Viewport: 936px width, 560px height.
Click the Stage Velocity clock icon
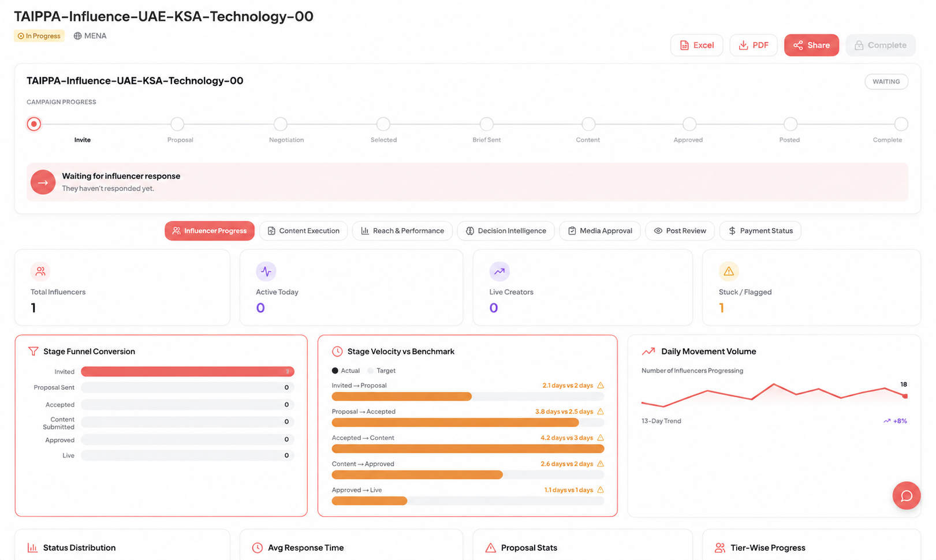[337, 351]
